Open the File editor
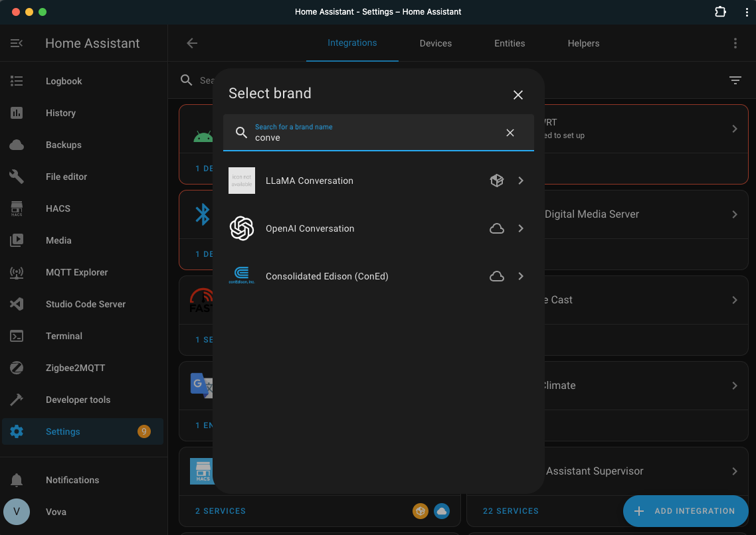The width and height of the screenshot is (756, 535). point(66,177)
